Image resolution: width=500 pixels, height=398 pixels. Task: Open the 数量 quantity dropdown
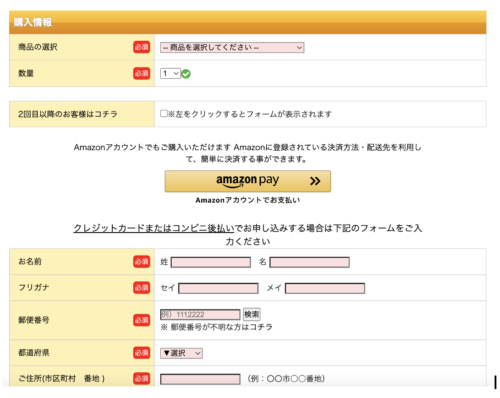[x=170, y=73]
